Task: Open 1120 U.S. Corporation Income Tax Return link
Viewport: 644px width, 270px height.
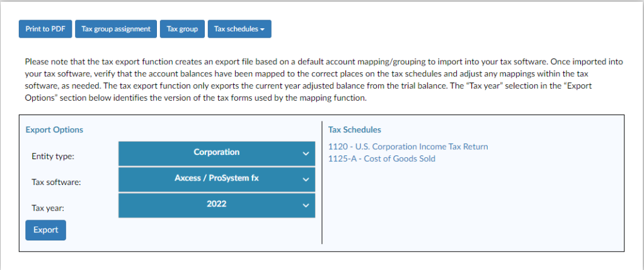Action: pyautogui.click(x=408, y=147)
